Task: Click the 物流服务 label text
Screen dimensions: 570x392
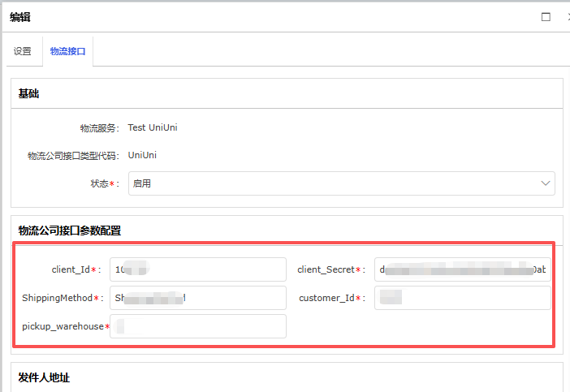Action: click(x=98, y=127)
